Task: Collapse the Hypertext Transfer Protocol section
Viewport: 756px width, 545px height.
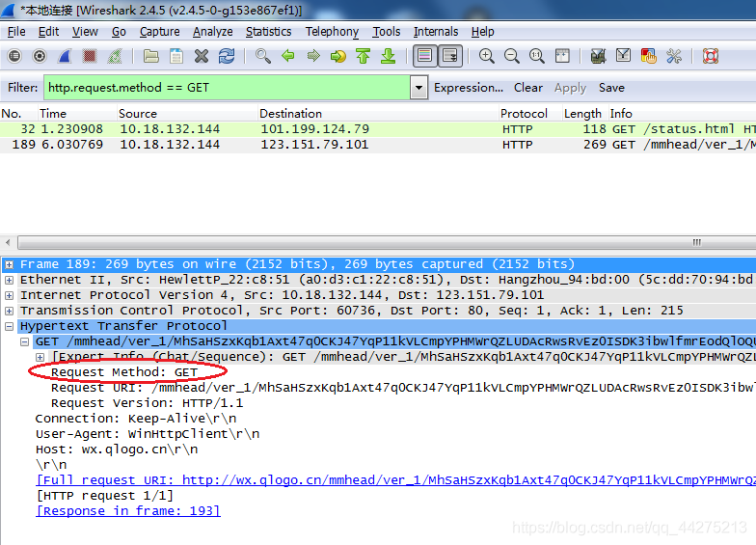Action: [10, 326]
